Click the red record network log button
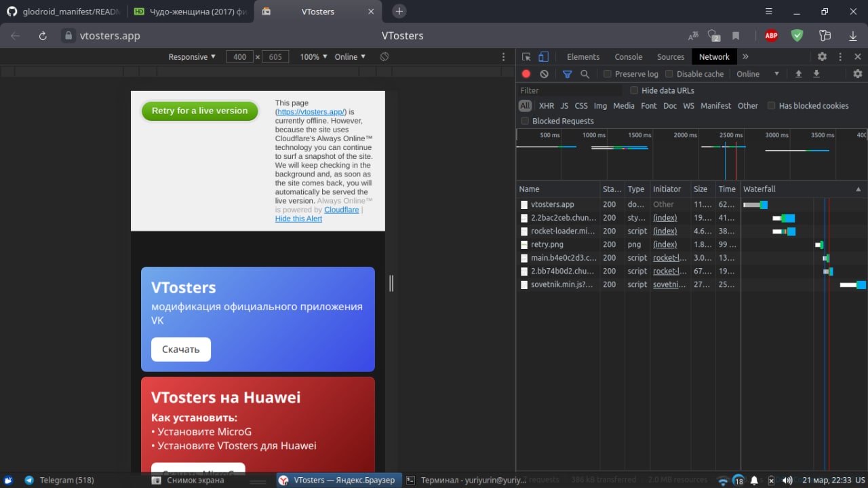Image resolution: width=868 pixels, height=488 pixels. pos(526,74)
